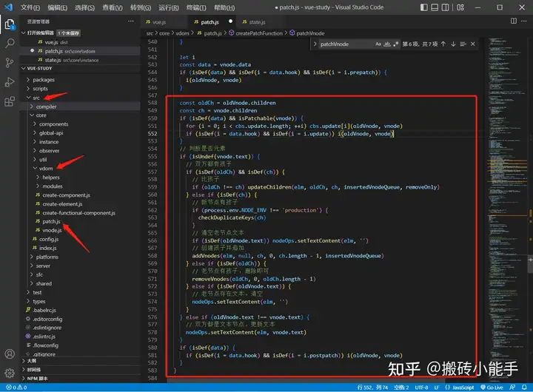
Task: Open config.js in the file tree
Action: pos(49,239)
